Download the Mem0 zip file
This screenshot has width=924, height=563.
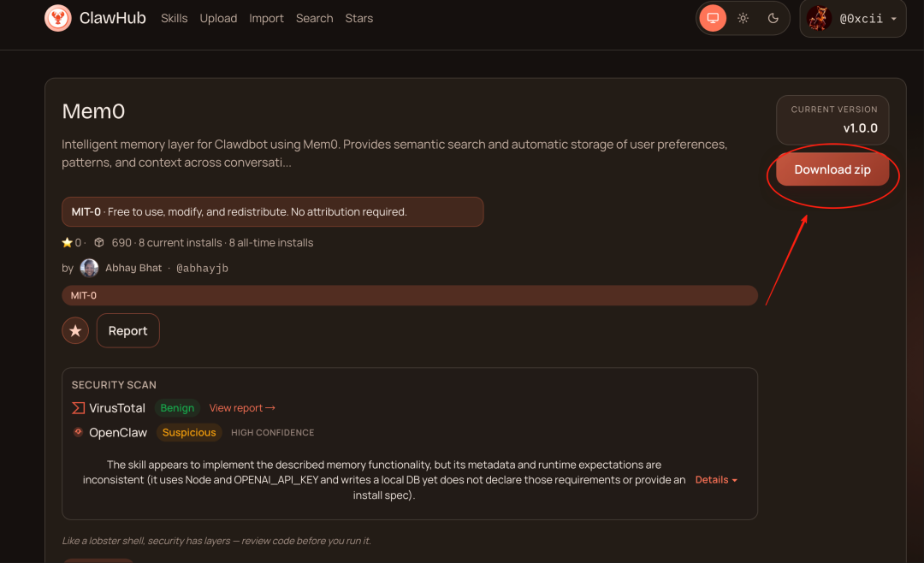pyautogui.click(x=832, y=169)
